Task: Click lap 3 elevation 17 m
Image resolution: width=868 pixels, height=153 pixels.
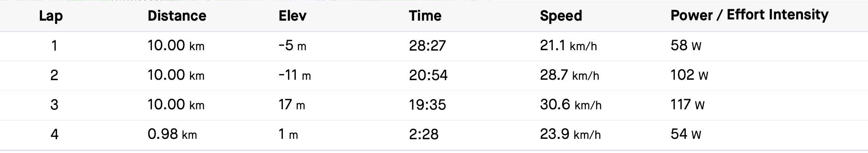Action: tap(292, 105)
